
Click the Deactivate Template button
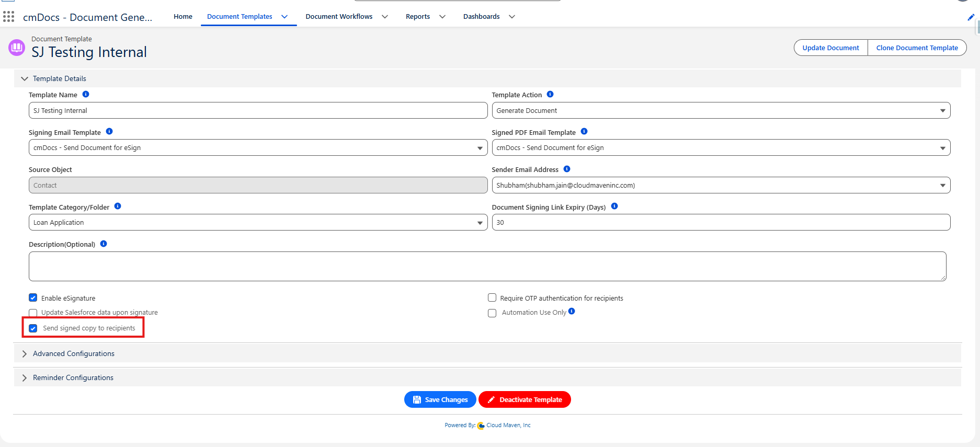click(525, 399)
